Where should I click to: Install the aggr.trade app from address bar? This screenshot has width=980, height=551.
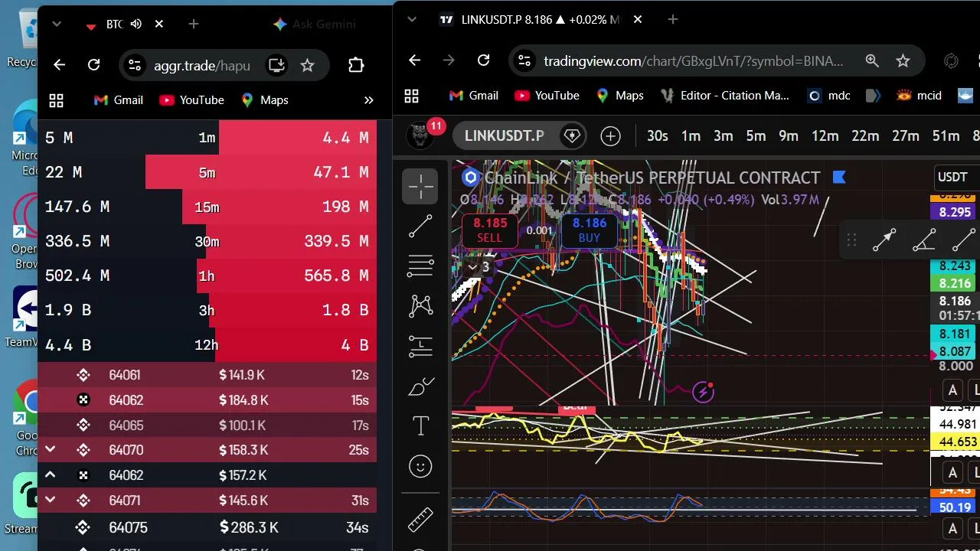[x=276, y=65]
